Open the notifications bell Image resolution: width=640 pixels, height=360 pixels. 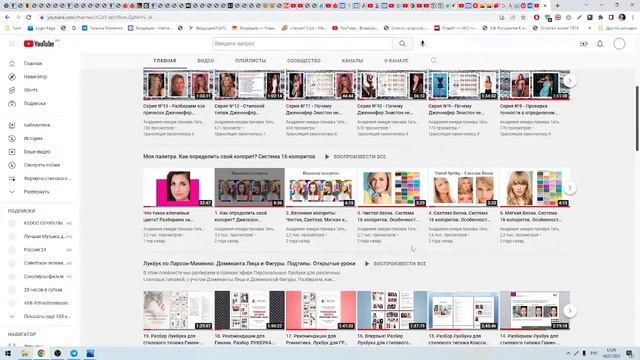(600, 44)
